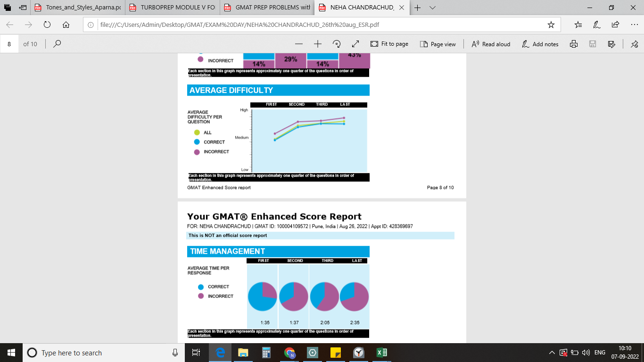Viewport: 644px width, 362px height.
Task: Toggle Fit to page view
Action: tap(389, 44)
